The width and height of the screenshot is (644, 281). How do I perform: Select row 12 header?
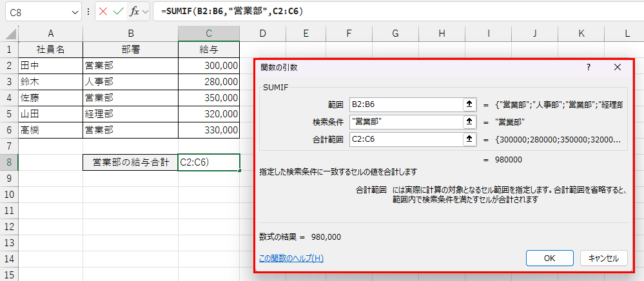click(x=9, y=226)
